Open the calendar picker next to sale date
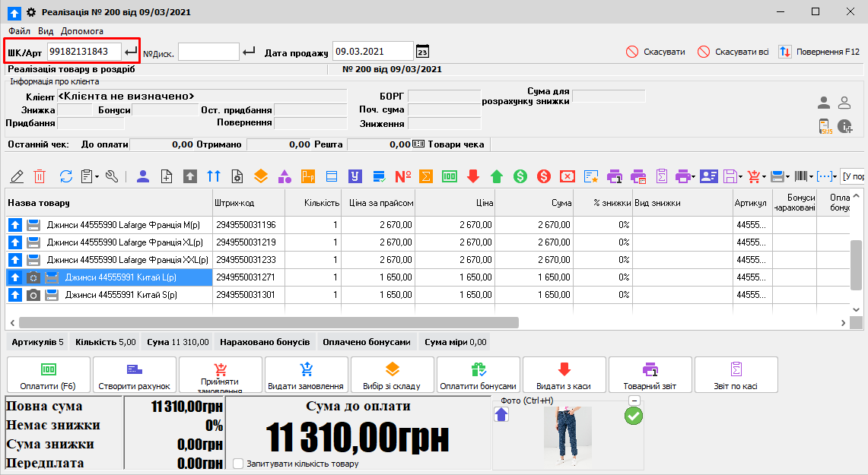Screen dimensions: 868x475 tap(423, 52)
